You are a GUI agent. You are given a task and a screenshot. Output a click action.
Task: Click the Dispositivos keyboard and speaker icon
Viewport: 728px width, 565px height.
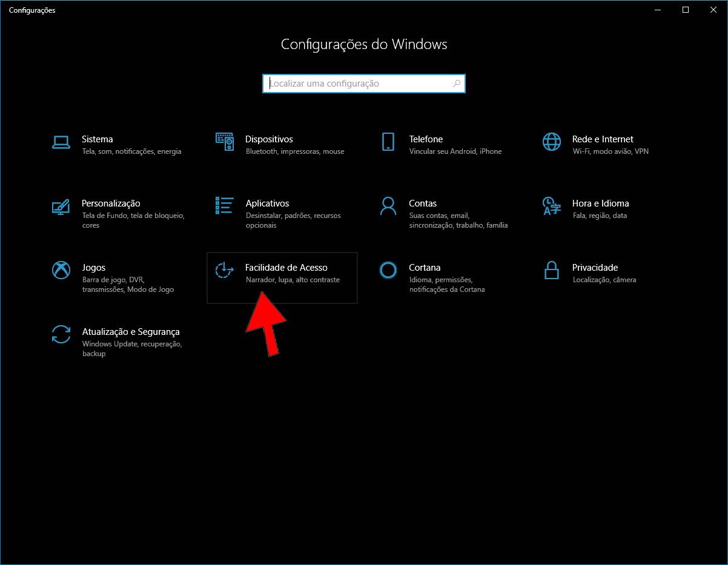tap(225, 142)
